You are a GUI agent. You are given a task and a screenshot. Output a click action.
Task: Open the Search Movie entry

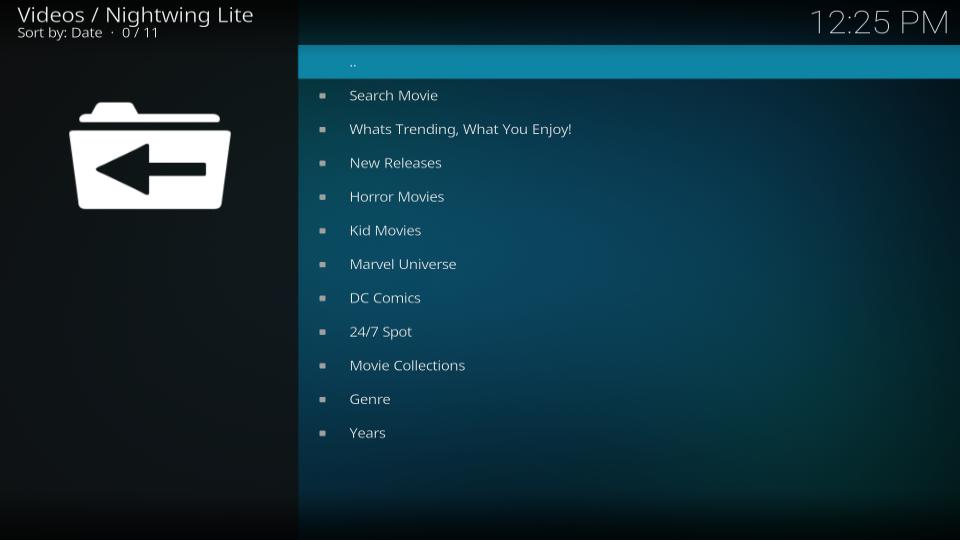(629, 96)
